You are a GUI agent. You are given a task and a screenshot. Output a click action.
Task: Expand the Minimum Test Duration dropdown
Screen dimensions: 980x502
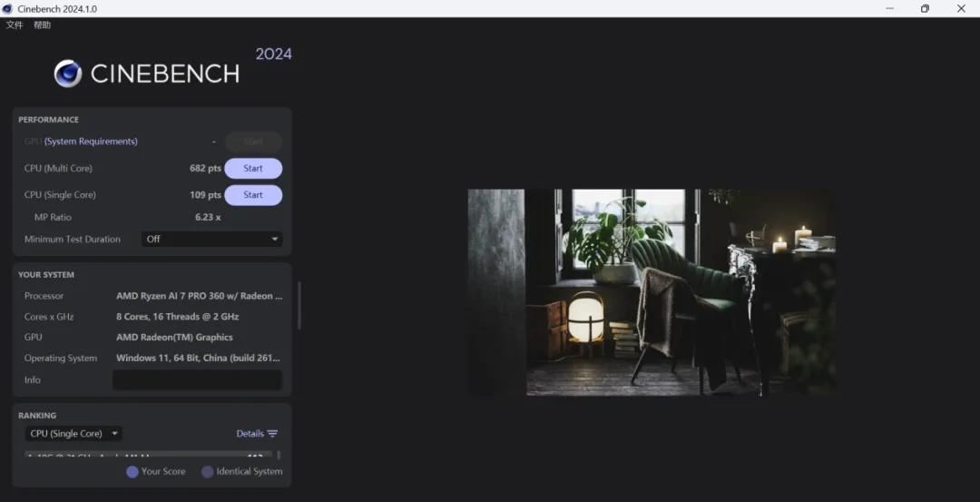(212, 239)
